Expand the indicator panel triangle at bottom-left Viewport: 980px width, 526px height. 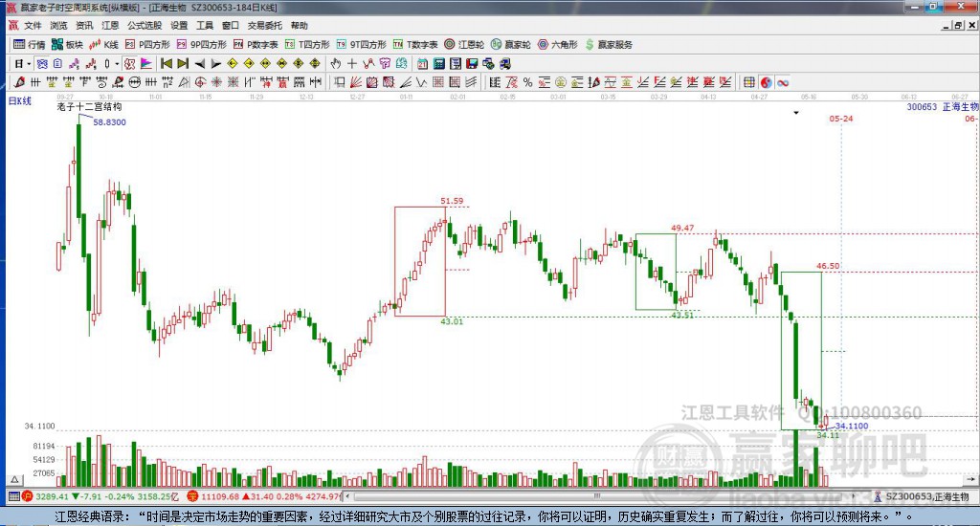pyautogui.click(x=15, y=480)
